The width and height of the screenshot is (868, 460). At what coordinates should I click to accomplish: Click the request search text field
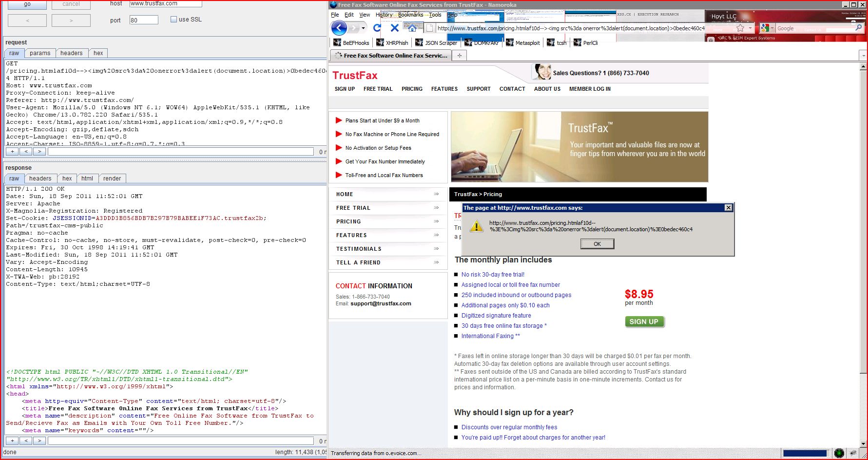(181, 152)
